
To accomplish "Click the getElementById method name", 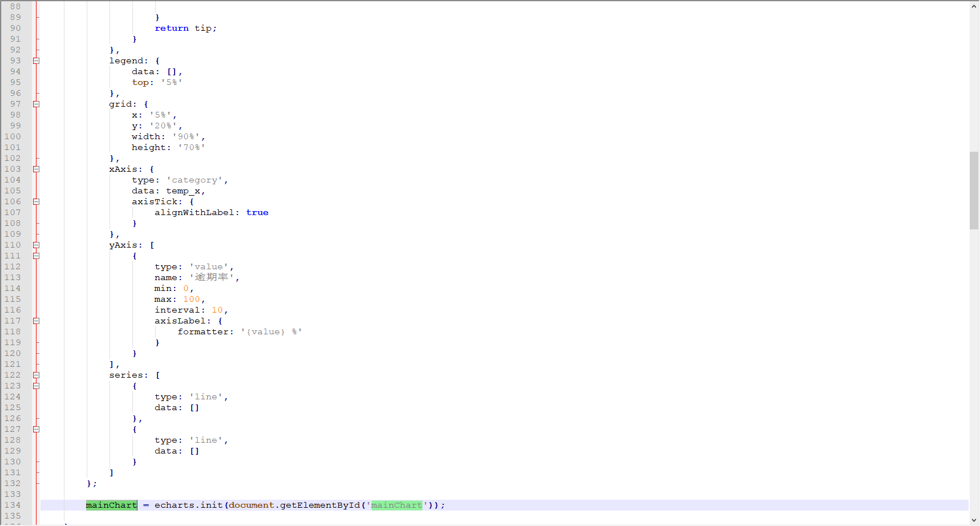I will click(x=320, y=505).
